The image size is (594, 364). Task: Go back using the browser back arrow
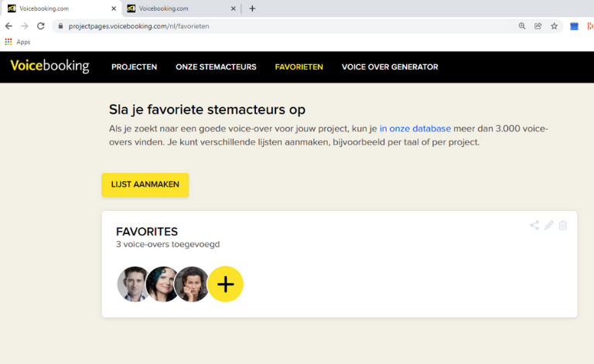[9, 26]
